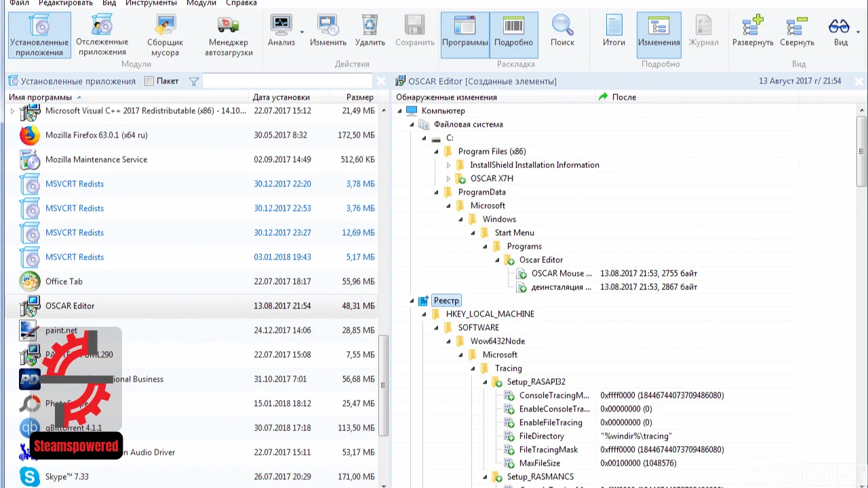
Task: Switch to the Итоги view
Action: (614, 31)
